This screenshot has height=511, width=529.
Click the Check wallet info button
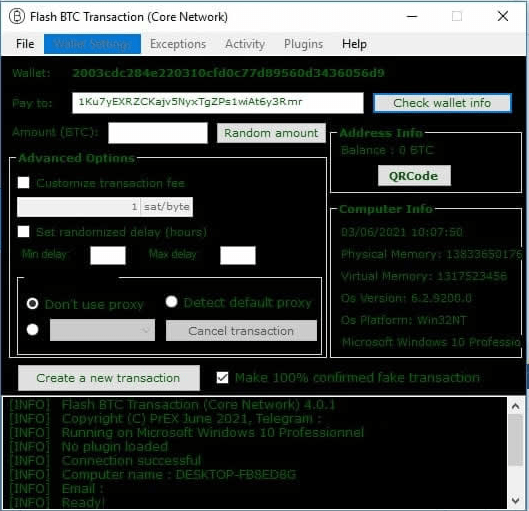(442, 103)
